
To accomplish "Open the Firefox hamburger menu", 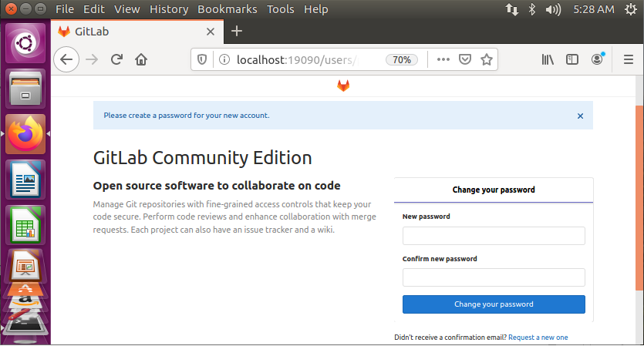I will pyautogui.click(x=629, y=59).
